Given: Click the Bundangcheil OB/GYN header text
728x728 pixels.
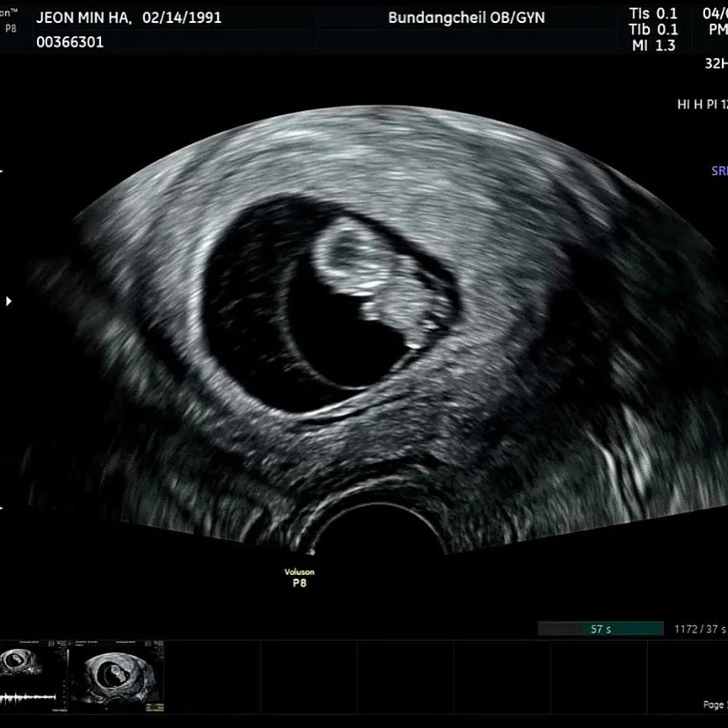Looking at the screenshot, I should click(466, 18).
